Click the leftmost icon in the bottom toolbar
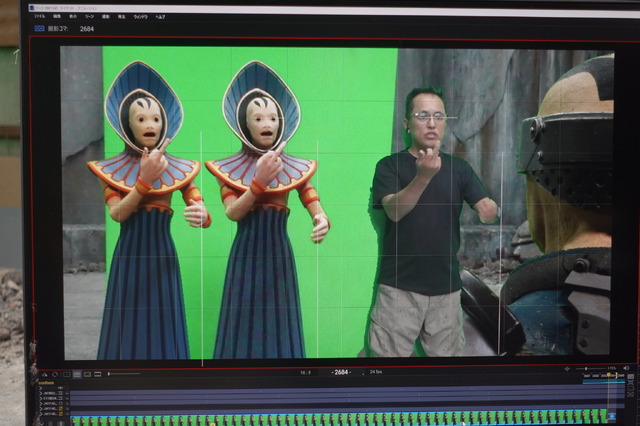Screen dimensions: 640x426 [x=43, y=374]
